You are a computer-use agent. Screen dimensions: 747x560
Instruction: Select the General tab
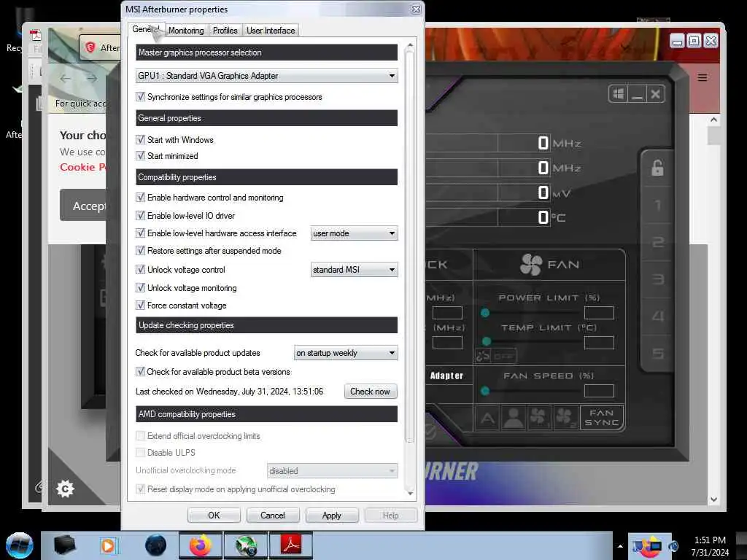click(x=146, y=29)
